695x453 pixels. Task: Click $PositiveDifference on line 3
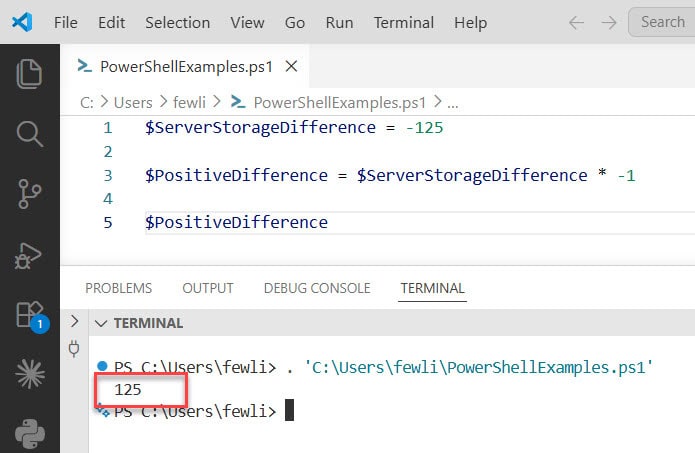point(236,176)
